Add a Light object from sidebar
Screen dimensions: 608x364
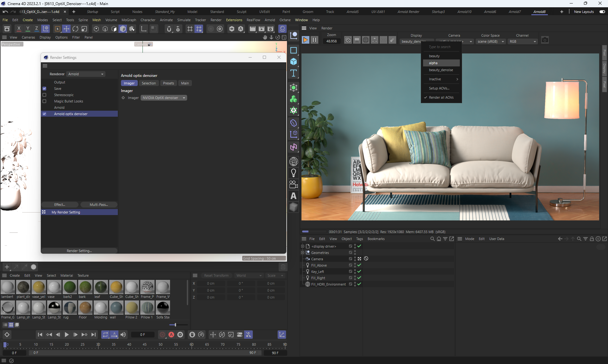coord(294,173)
